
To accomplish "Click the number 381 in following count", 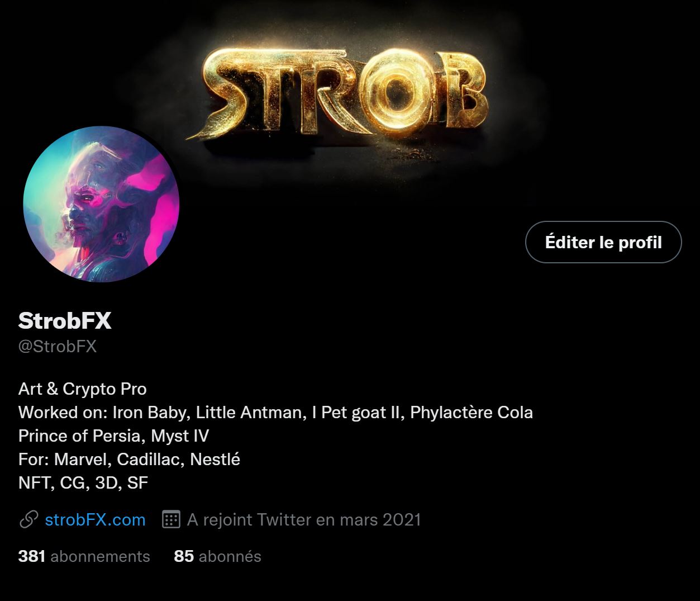I will (x=32, y=556).
